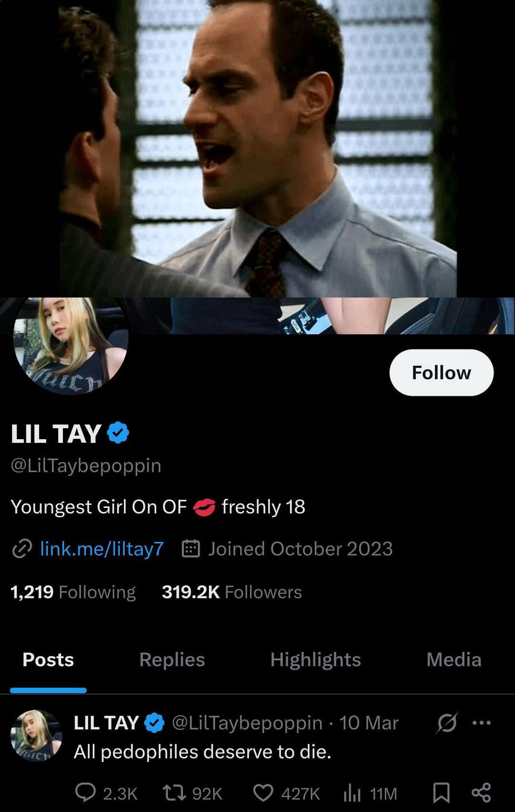Screen dimensions: 515x812
Task: Select the Posts tab
Action: pos(48,660)
